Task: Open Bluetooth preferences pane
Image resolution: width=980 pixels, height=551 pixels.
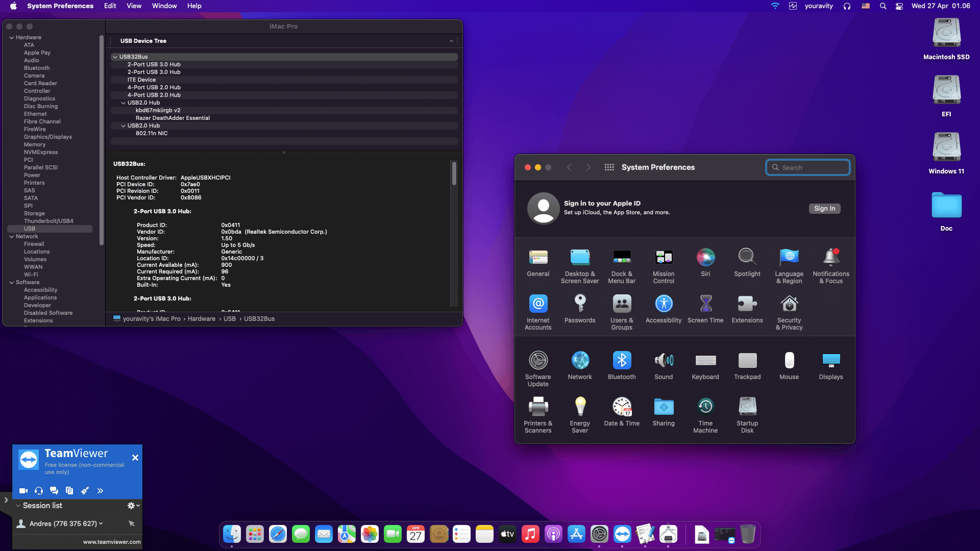Action: pos(622,366)
